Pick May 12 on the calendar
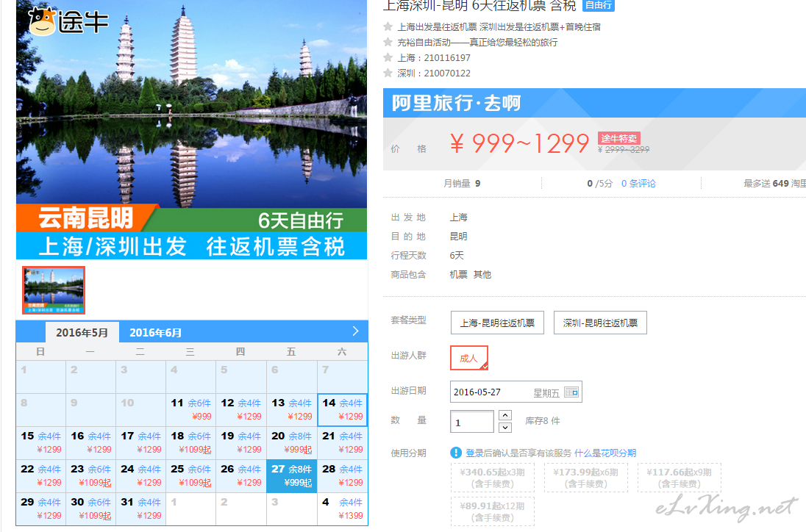Screen dimensions: 806x532 (x=241, y=410)
